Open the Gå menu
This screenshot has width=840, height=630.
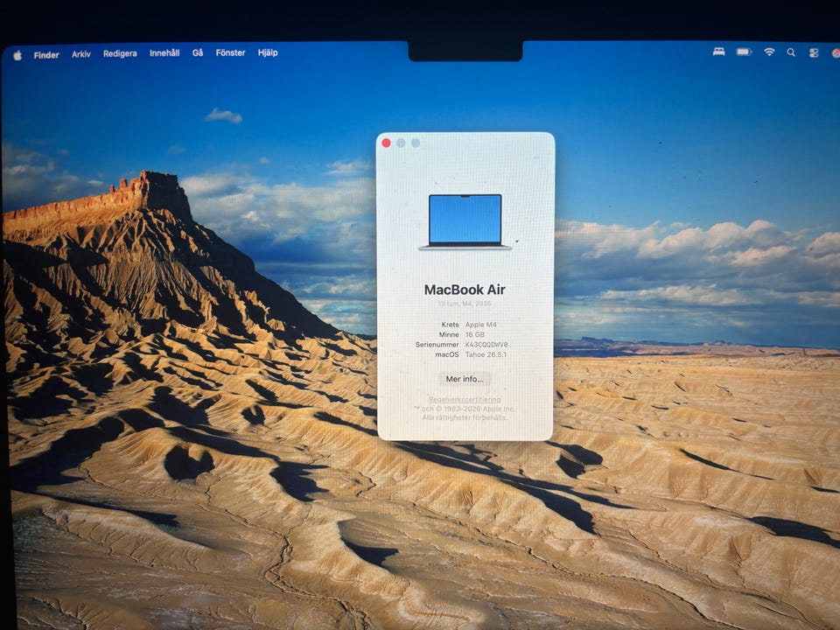coord(198,53)
